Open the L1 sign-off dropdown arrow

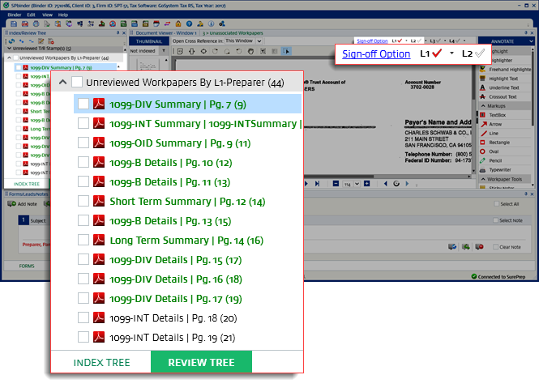click(x=451, y=53)
